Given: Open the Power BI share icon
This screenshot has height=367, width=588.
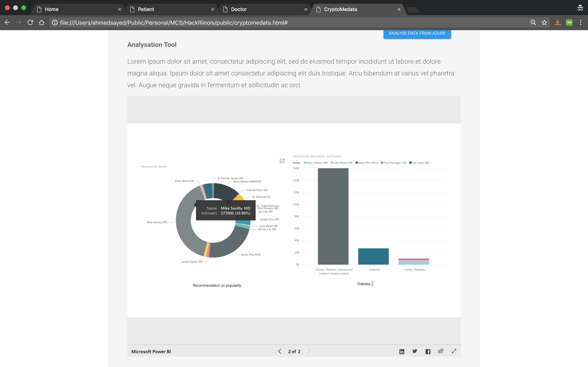Looking at the screenshot, I should coord(441,351).
